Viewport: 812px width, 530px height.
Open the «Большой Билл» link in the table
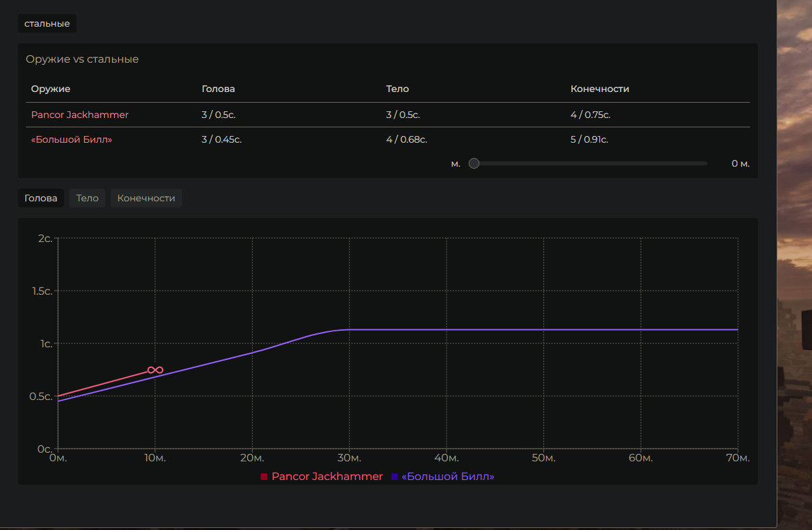pyautogui.click(x=71, y=139)
